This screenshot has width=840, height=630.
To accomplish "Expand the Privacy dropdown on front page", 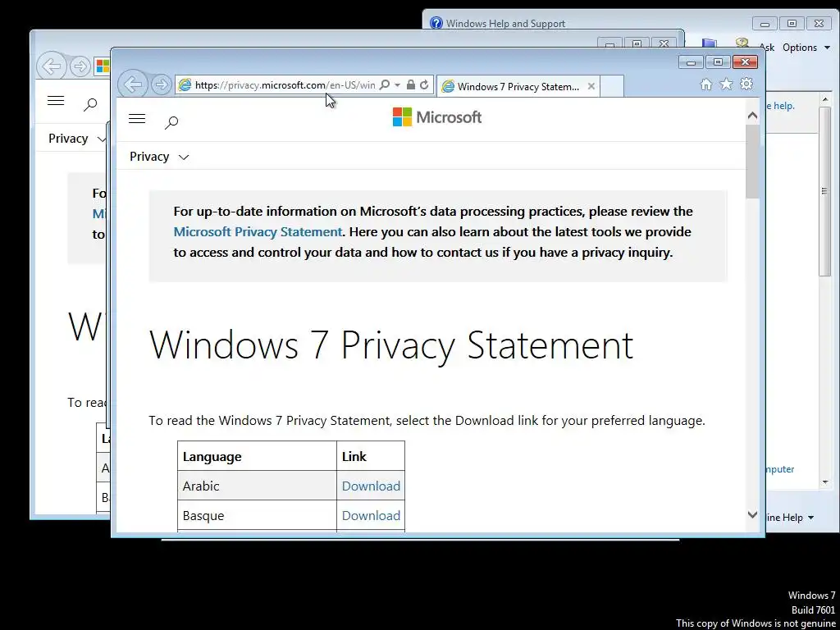I will pyautogui.click(x=159, y=157).
